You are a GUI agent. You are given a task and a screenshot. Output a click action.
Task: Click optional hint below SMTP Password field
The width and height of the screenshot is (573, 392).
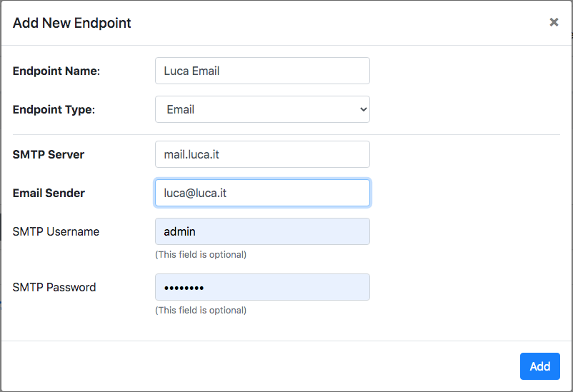(201, 310)
